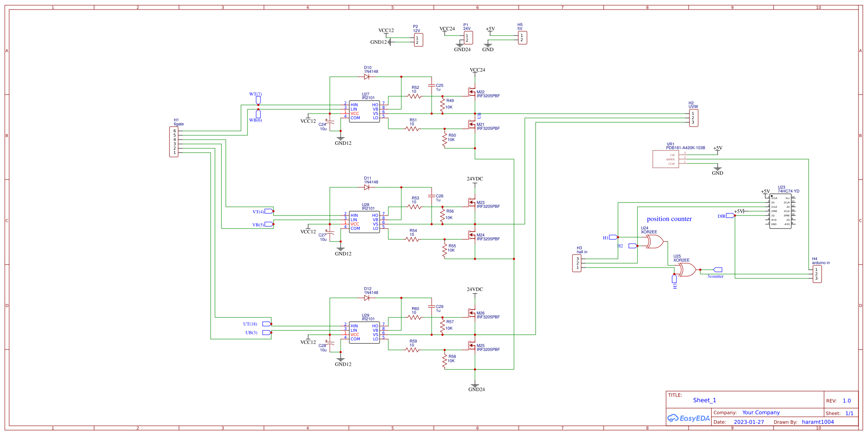Select the 74HC74 flip-flop U23 symbol
The width and height of the screenshot is (868, 435).
coord(781,210)
